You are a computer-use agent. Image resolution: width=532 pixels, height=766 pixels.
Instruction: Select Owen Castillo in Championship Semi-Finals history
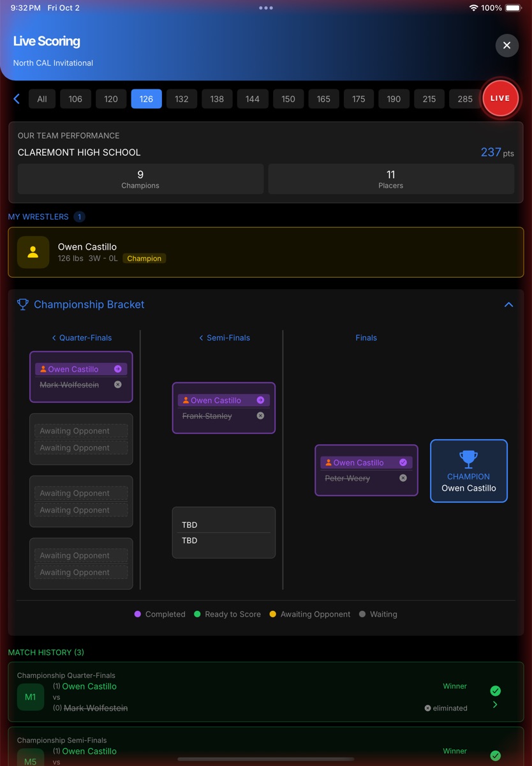89,751
